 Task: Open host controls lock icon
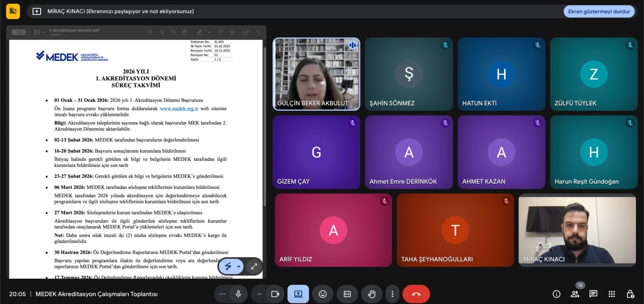[x=630, y=294]
